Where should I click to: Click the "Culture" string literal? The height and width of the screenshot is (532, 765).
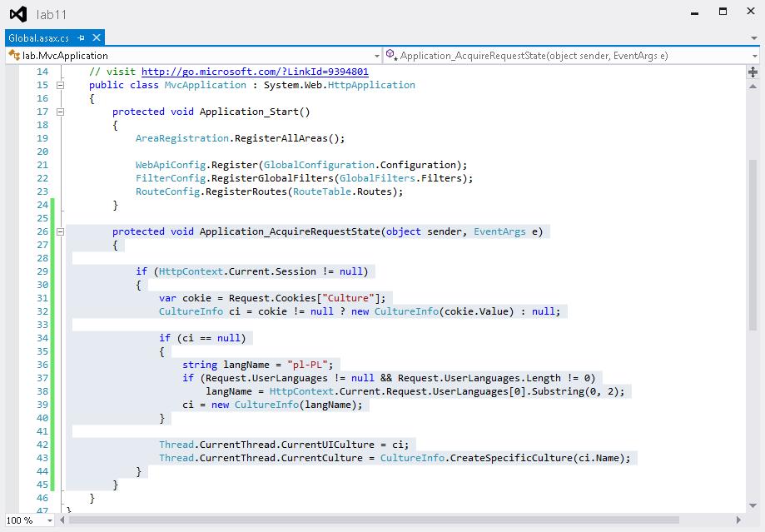(348, 298)
